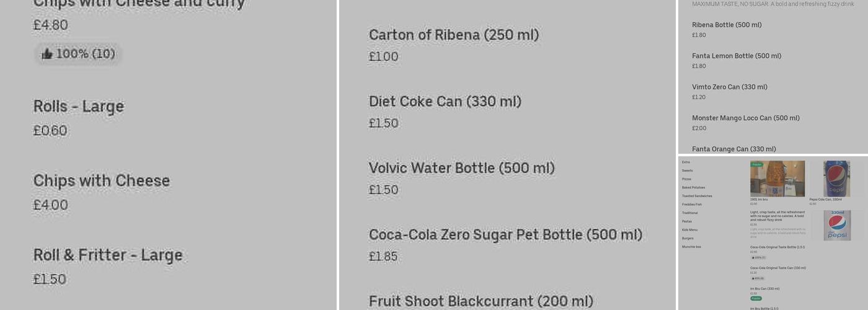
Task: Add Roll & Fritter - Large
Action: click(x=107, y=255)
